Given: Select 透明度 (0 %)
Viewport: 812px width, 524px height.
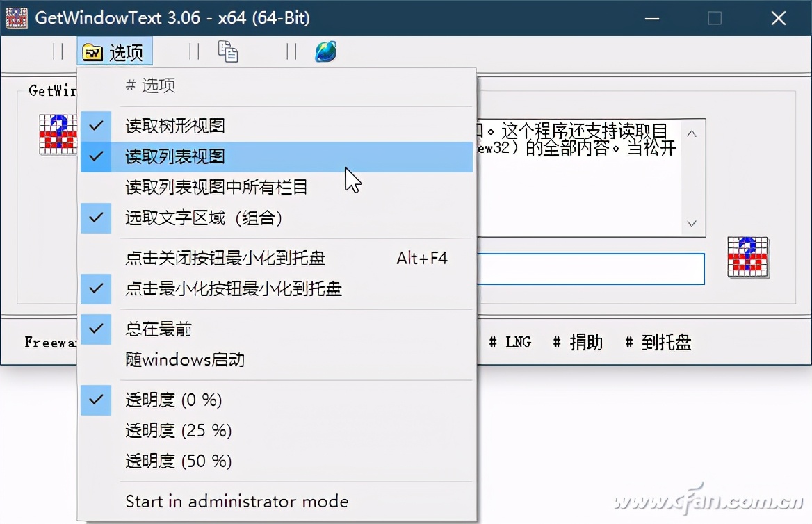Looking at the screenshot, I should (x=277, y=400).
